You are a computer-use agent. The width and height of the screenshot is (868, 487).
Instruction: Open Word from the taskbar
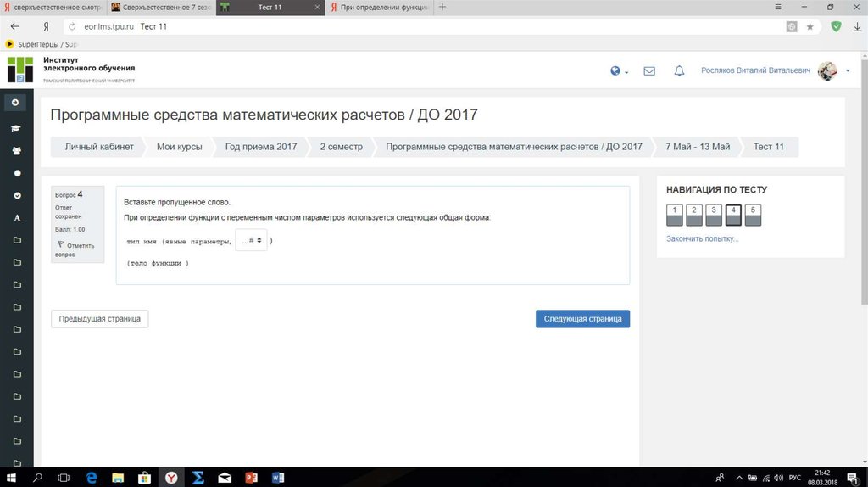click(278, 478)
